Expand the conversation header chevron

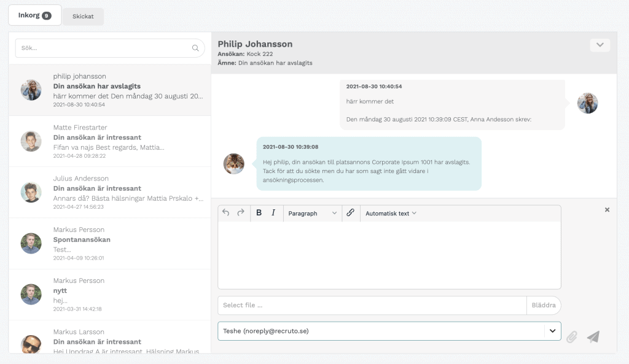click(600, 45)
